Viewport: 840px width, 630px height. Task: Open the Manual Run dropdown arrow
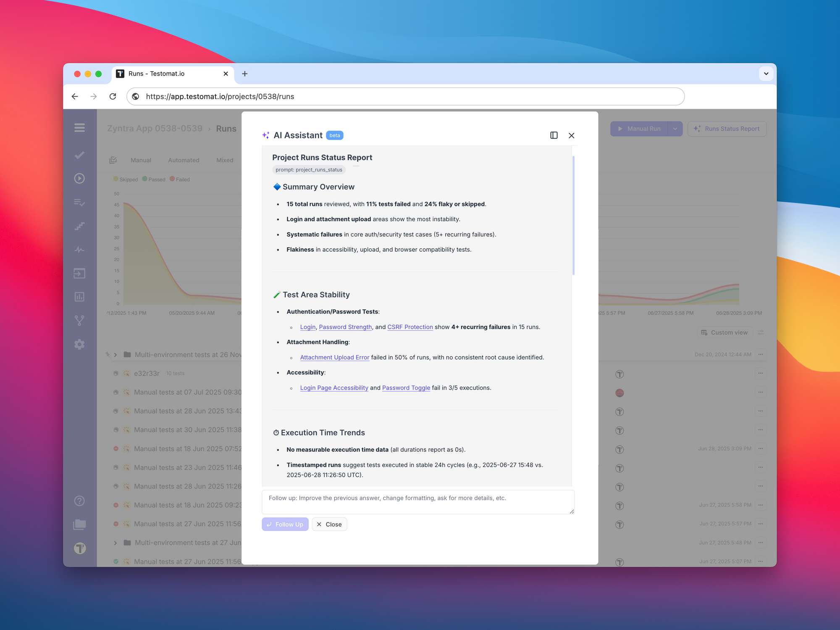675,129
